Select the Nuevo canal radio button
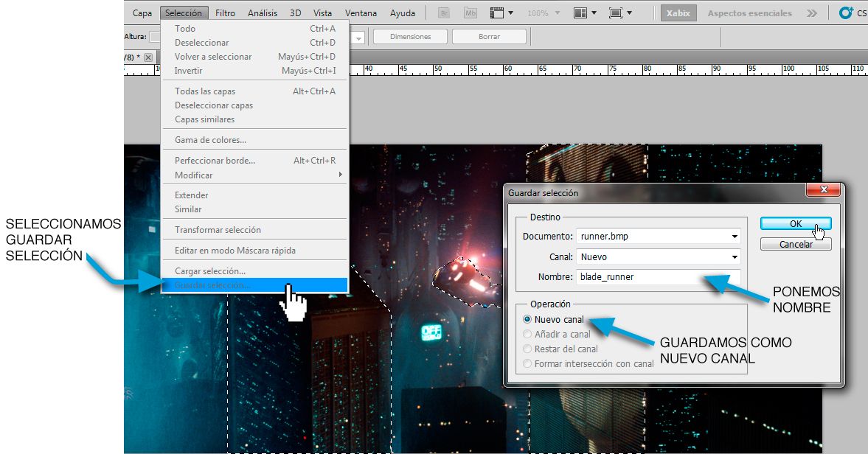The height and width of the screenshot is (454, 868). (x=527, y=319)
